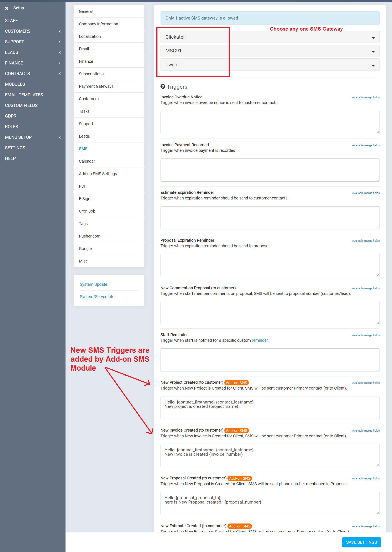
Task: Open Calendar settings
Action: (x=109, y=161)
